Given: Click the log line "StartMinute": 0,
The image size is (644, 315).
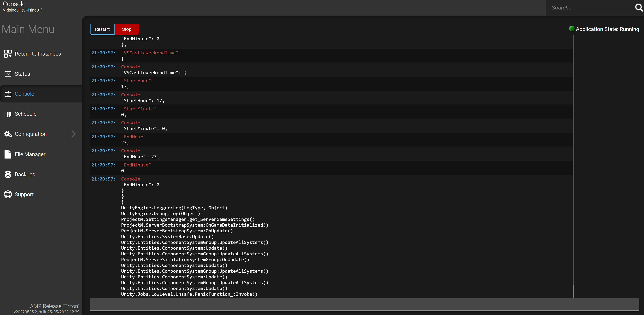Looking at the screenshot, I should pos(144,129).
